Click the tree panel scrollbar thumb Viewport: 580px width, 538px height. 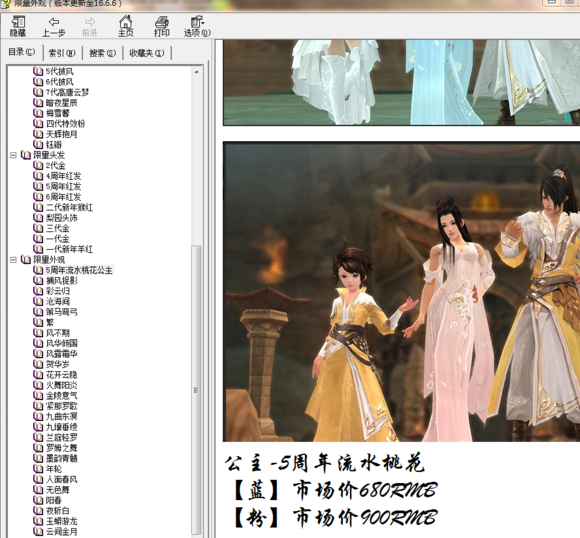coord(196,390)
